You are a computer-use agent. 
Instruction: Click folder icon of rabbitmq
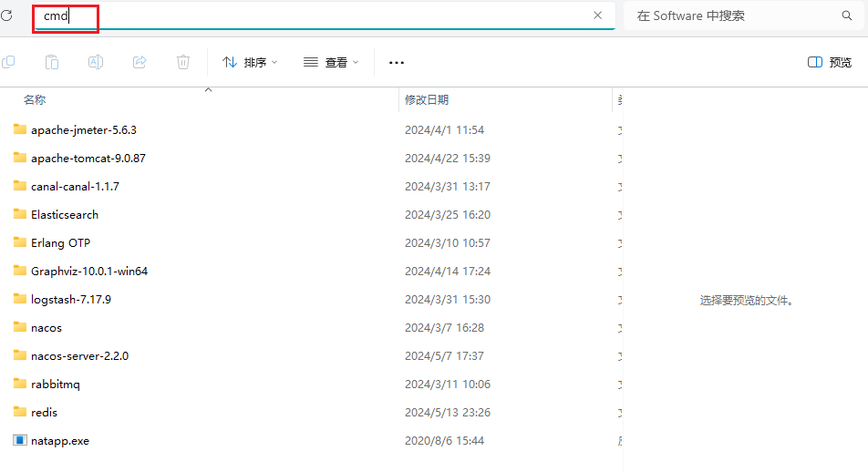tap(20, 383)
